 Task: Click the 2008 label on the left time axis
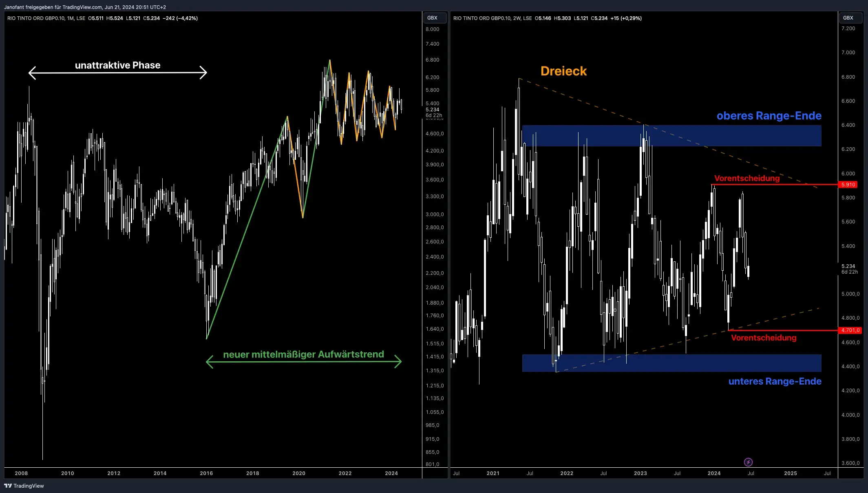click(21, 473)
